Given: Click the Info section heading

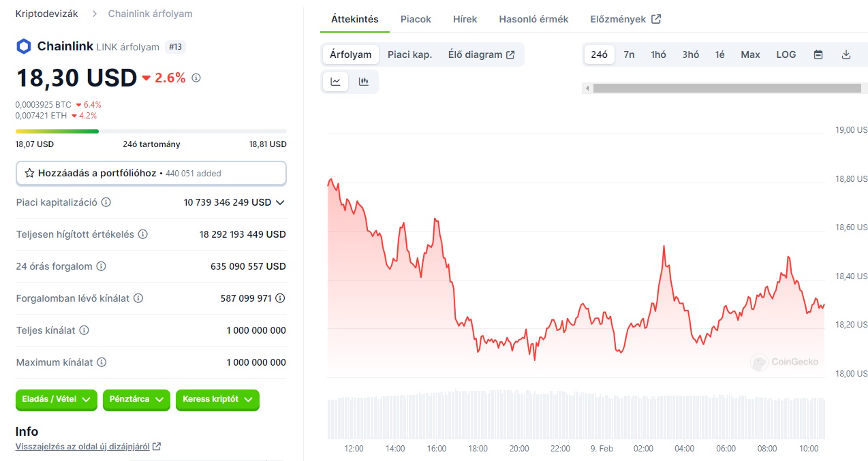Looking at the screenshot, I should pyautogui.click(x=27, y=431).
